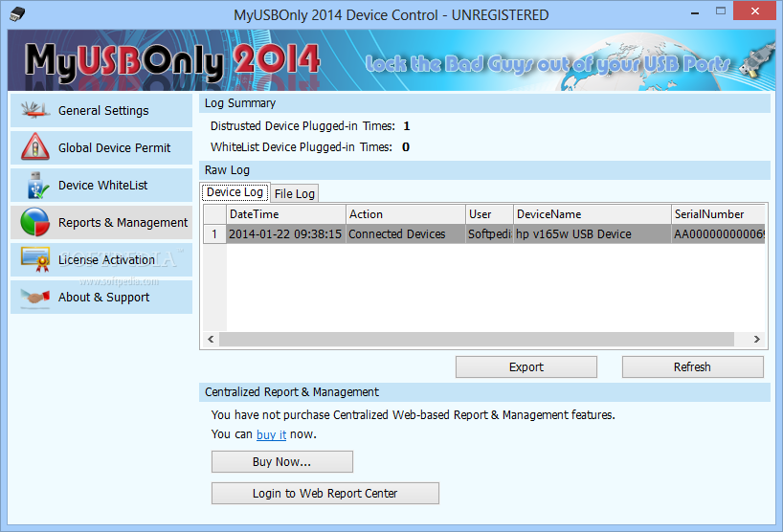783x532 pixels.
Task: Click the About & Support handshake icon
Action: [35, 298]
